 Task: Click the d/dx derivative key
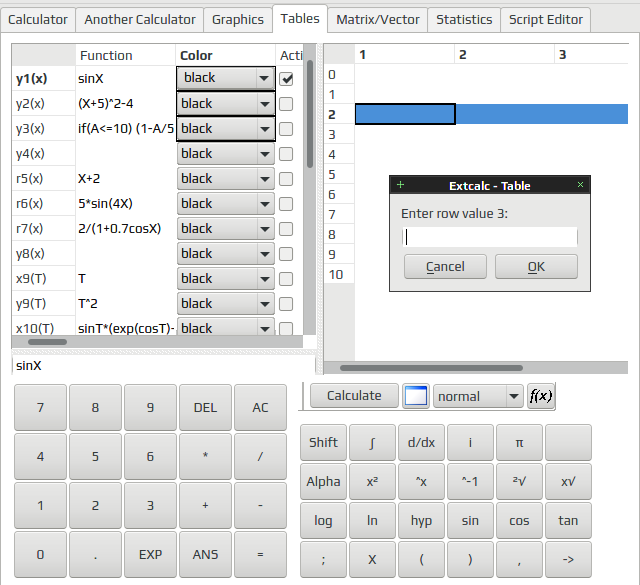[x=421, y=443]
